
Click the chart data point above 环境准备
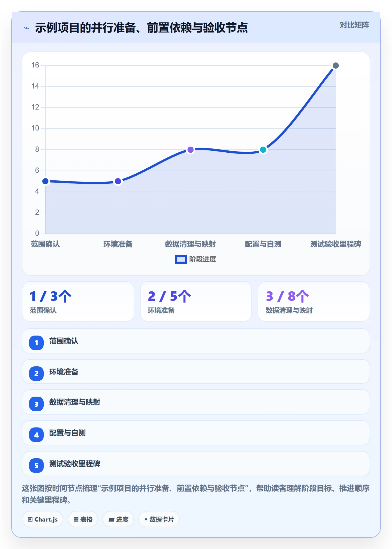[x=118, y=182]
